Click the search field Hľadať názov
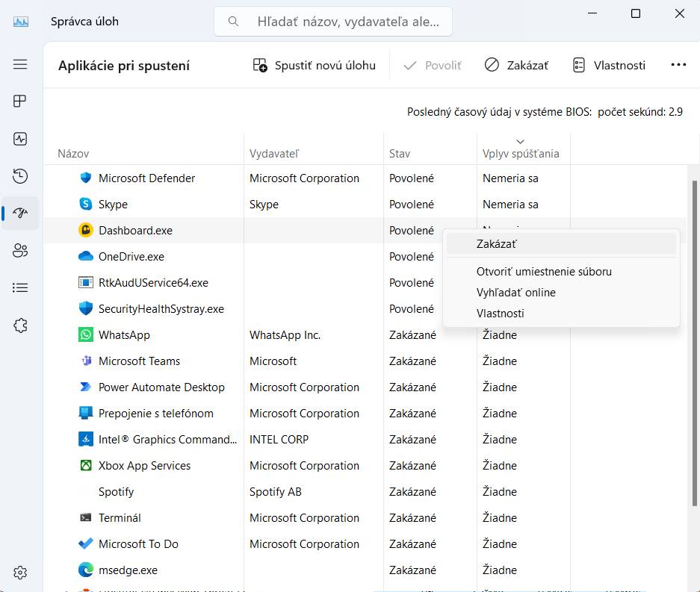The height and width of the screenshot is (592, 700). 333,22
